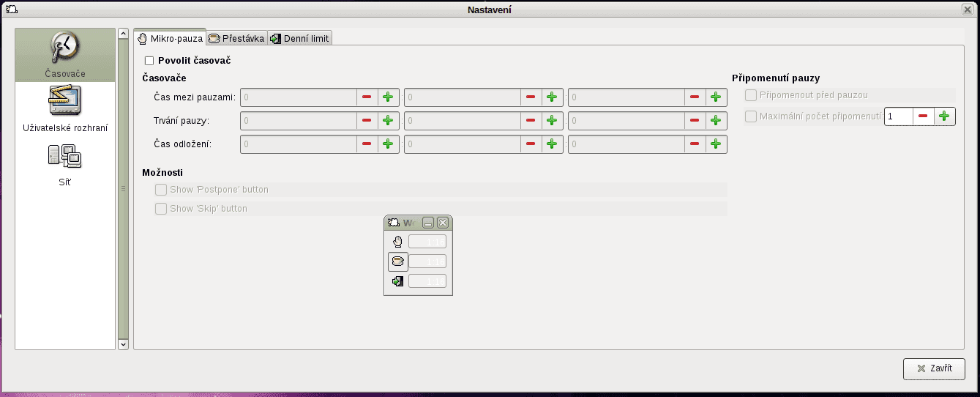Click the rest break timer bar next to cup
This screenshot has height=397, width=980.
tap(427, 261)
